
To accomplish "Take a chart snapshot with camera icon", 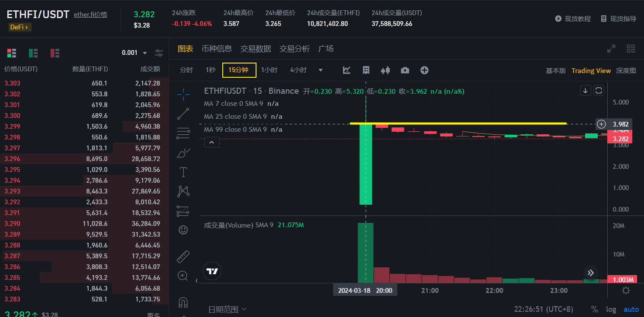I will [405, 70].
